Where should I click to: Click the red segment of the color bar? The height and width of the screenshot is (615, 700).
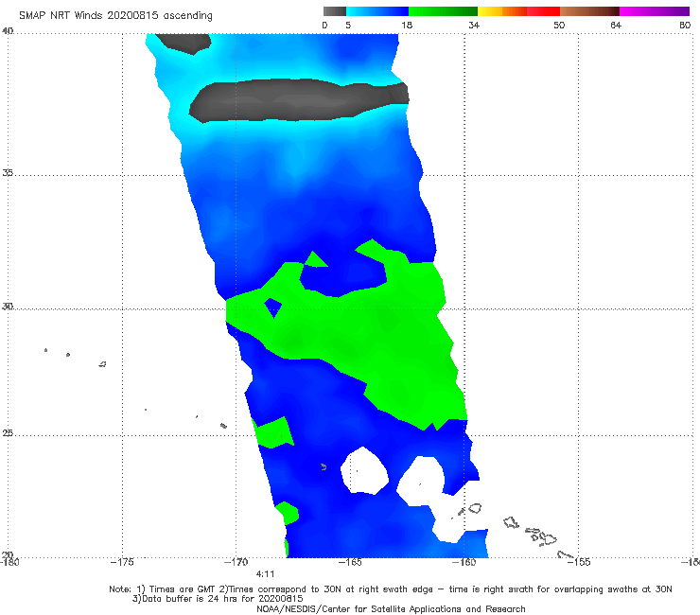[x=543, y=11]
